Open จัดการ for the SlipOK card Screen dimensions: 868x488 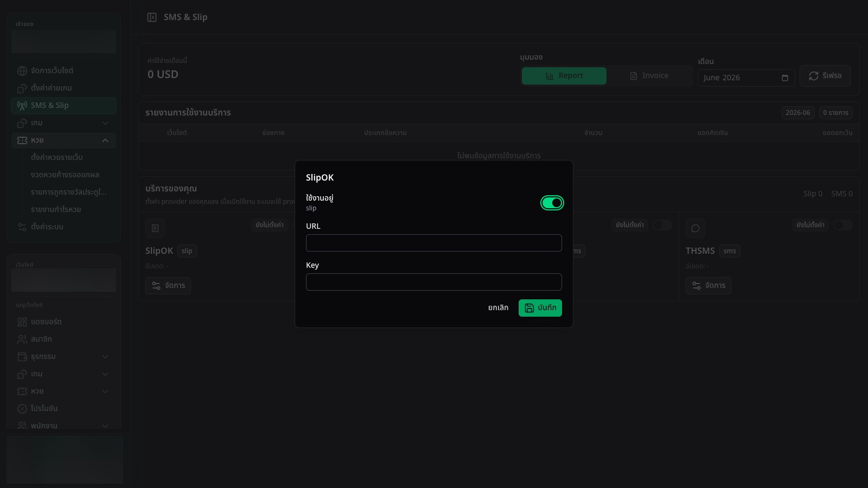[168, 286]
